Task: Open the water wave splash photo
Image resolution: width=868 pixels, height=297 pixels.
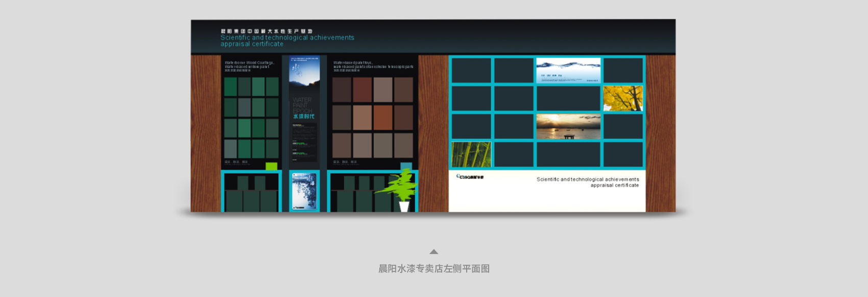Action: [568, 70]
